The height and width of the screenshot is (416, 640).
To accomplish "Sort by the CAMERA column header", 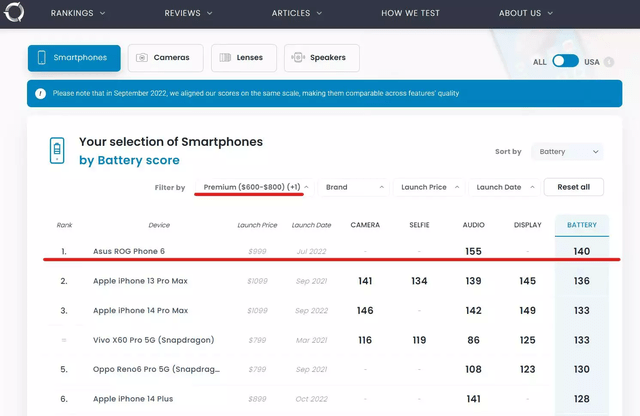I will [x=365, y=225].
